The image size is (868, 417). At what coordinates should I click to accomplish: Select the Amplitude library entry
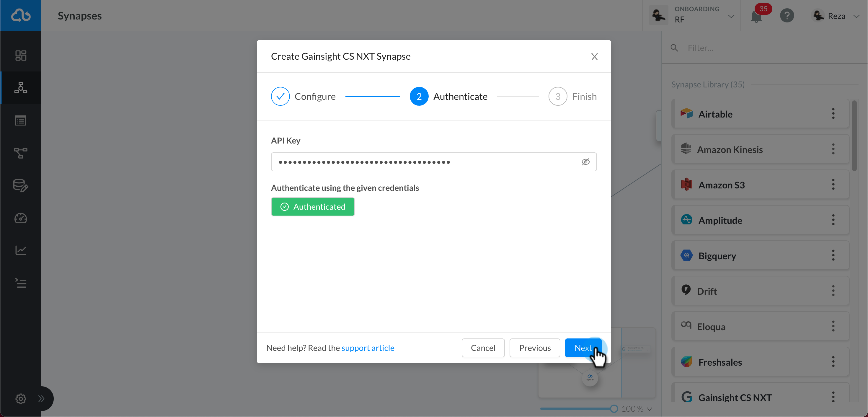coord(760,220)
